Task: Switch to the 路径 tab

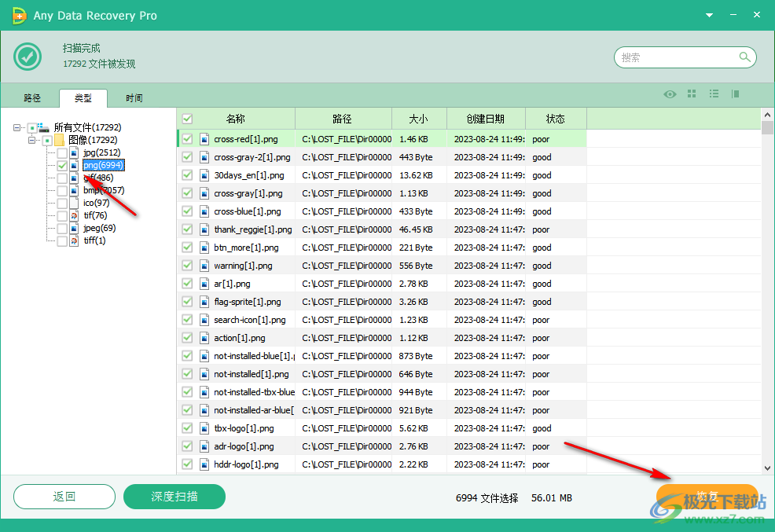Action: point(32,98)
